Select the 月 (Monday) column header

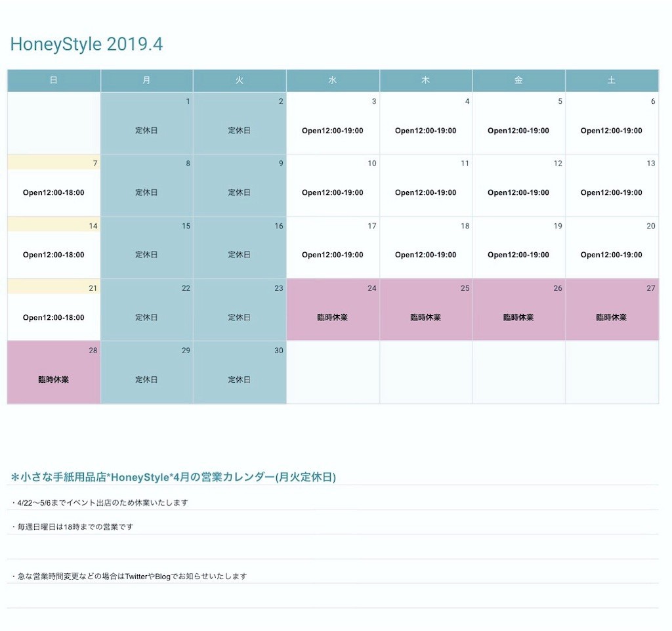146,80
